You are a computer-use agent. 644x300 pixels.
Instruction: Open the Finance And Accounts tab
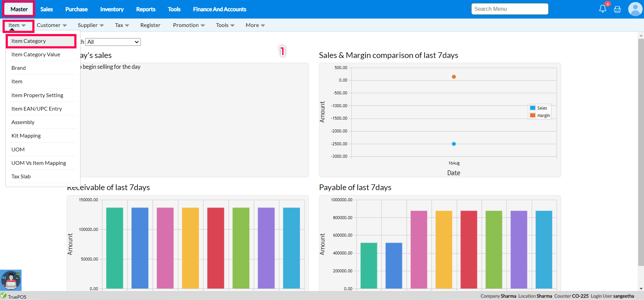(219, 9)
